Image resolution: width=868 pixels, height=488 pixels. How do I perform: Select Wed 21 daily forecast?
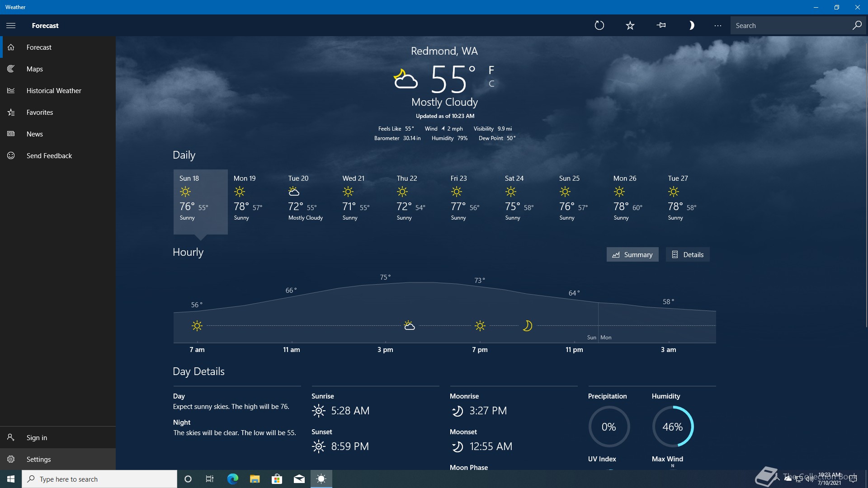pos(363,202)
